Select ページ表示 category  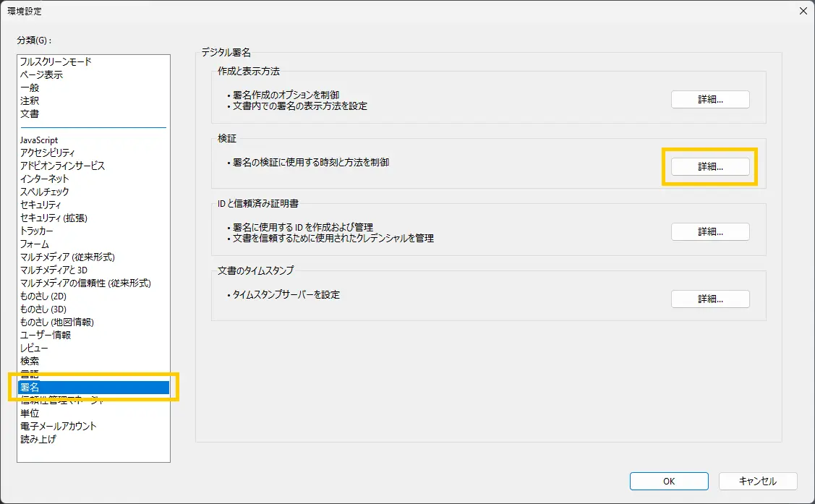coord(41,75)
